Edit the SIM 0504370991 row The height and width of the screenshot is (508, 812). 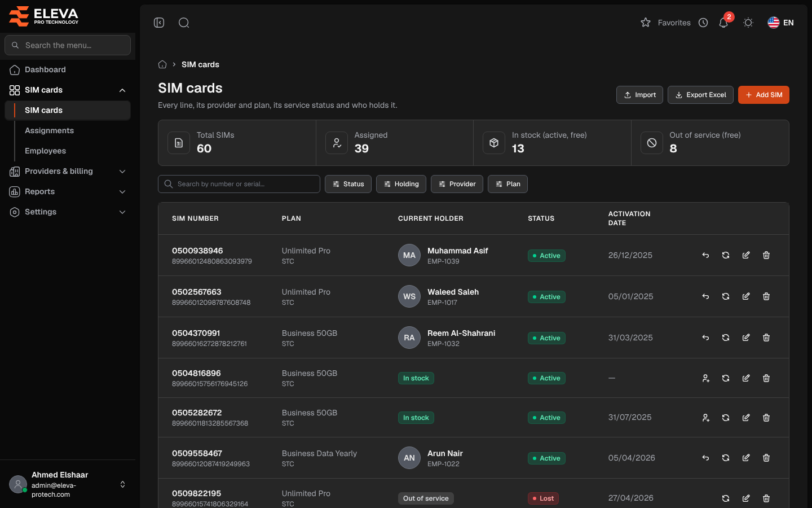746,338
